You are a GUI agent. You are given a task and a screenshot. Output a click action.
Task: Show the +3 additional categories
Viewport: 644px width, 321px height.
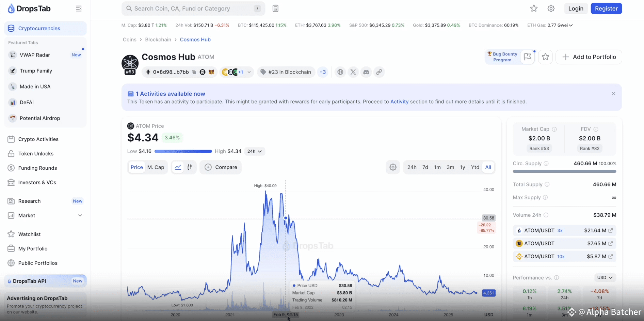point(323,72)
